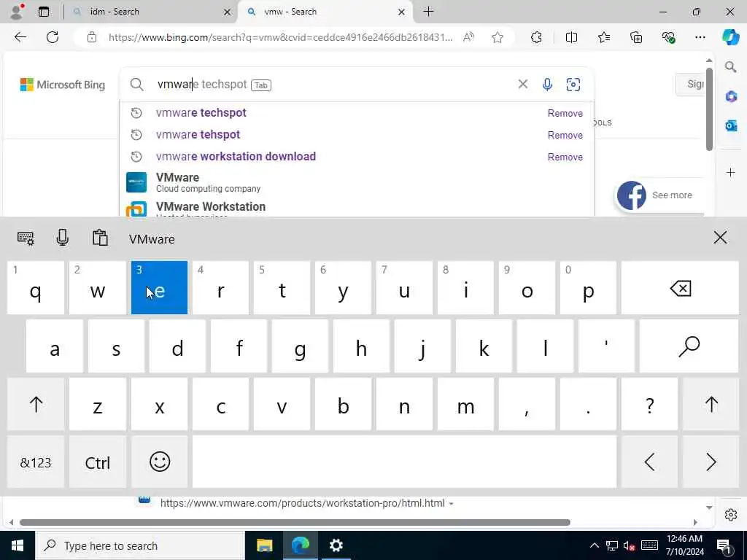Move cursor right with arrow key
The height and width of the screenshot is (560, 747).
coord(711,462)
